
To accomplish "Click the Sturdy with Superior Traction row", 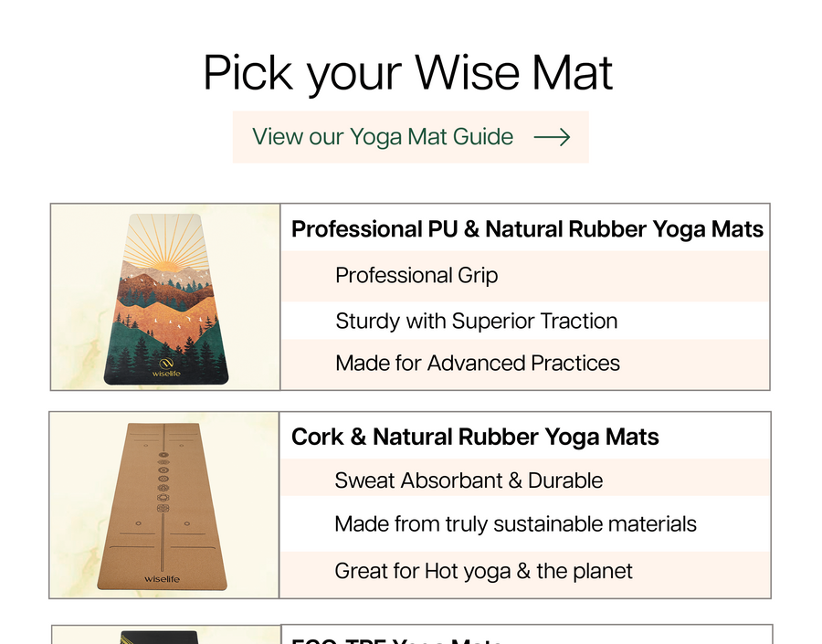I will [x=476, y=321].
